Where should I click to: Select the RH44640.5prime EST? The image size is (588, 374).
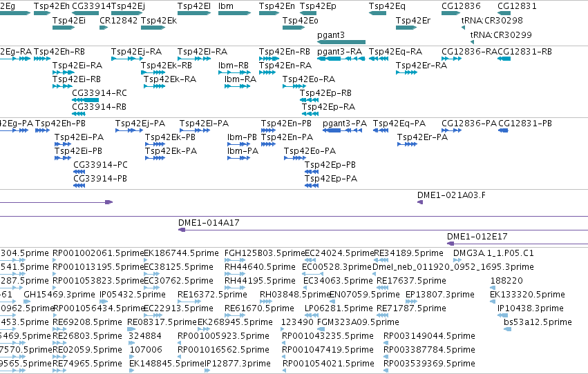coord(234,274)
